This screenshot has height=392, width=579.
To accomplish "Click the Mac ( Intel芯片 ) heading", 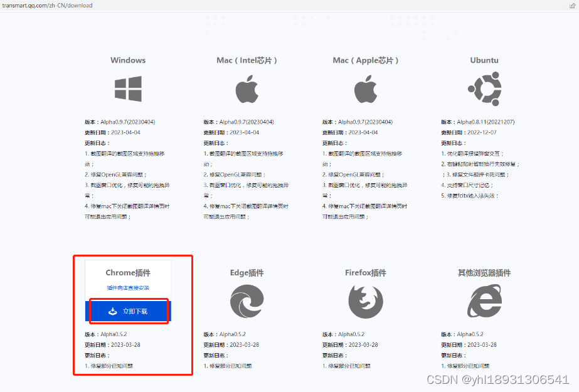I will click(247, 60).
